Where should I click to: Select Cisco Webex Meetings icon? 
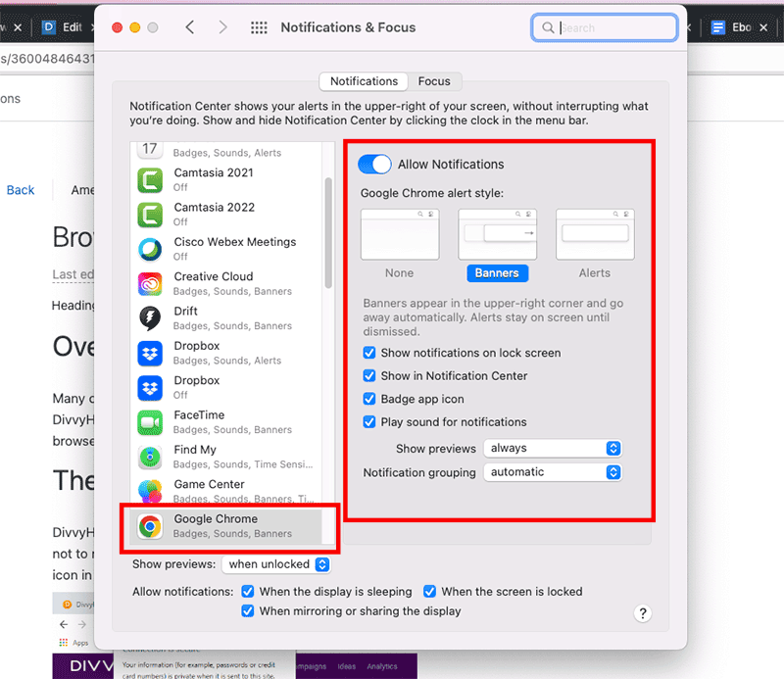click(x=150, y=249)
